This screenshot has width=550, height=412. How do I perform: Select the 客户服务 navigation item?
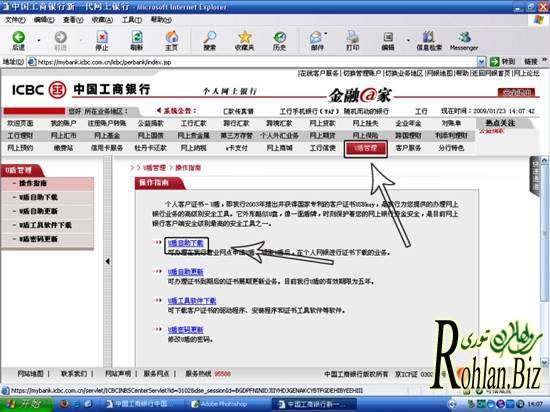pos(408,148)
